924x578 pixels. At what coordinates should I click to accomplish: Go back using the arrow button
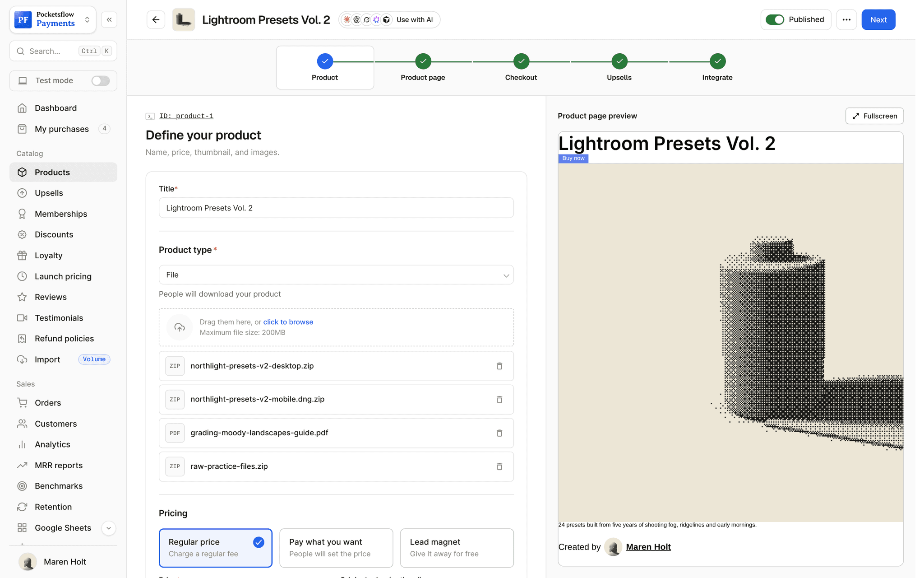[x=156, y=20]
